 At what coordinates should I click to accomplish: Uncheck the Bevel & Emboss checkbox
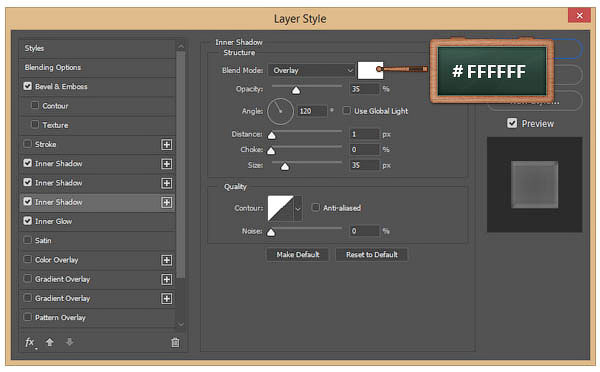click(x=28, y=86)
